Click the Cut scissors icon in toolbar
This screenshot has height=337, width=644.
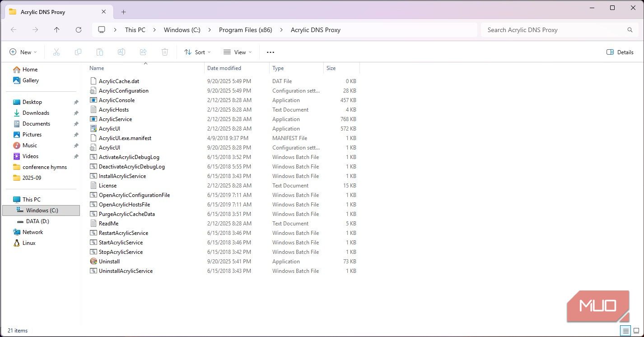point(56,52)
